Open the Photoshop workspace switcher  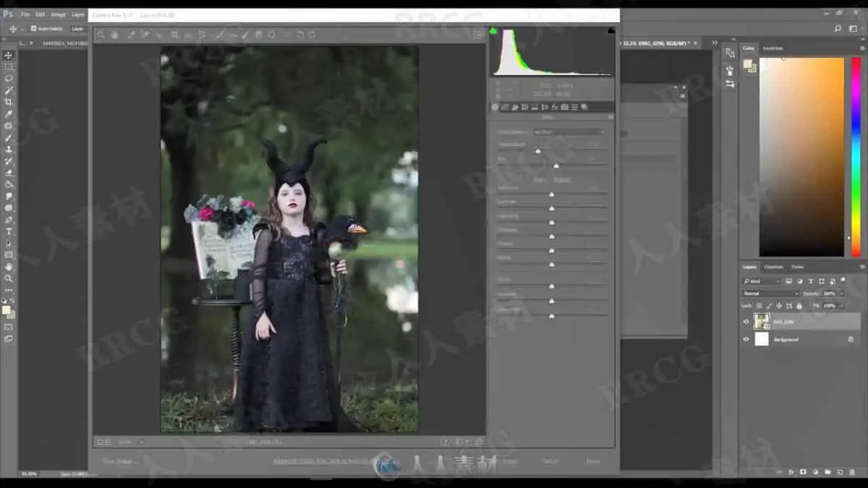852,28
